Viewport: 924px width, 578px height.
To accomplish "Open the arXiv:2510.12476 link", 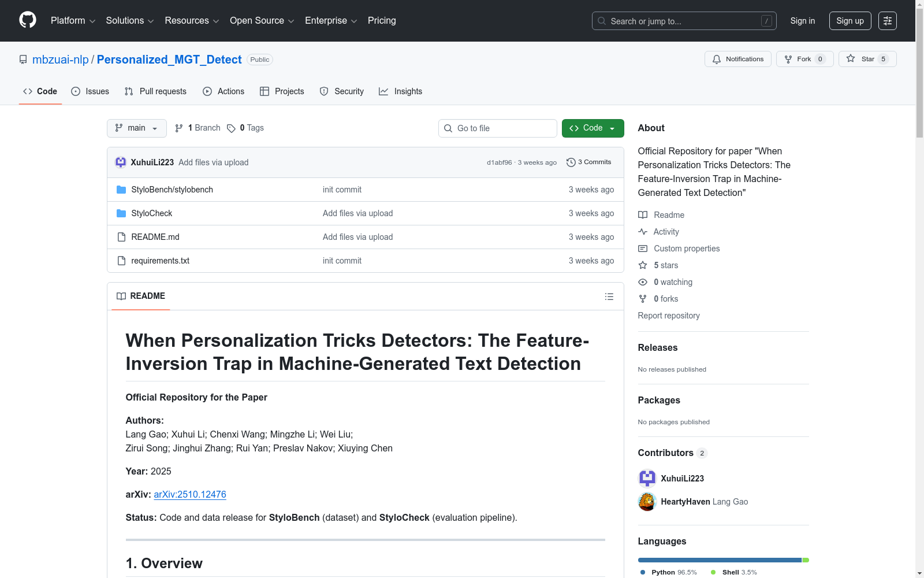I will (x=190, y=494).
